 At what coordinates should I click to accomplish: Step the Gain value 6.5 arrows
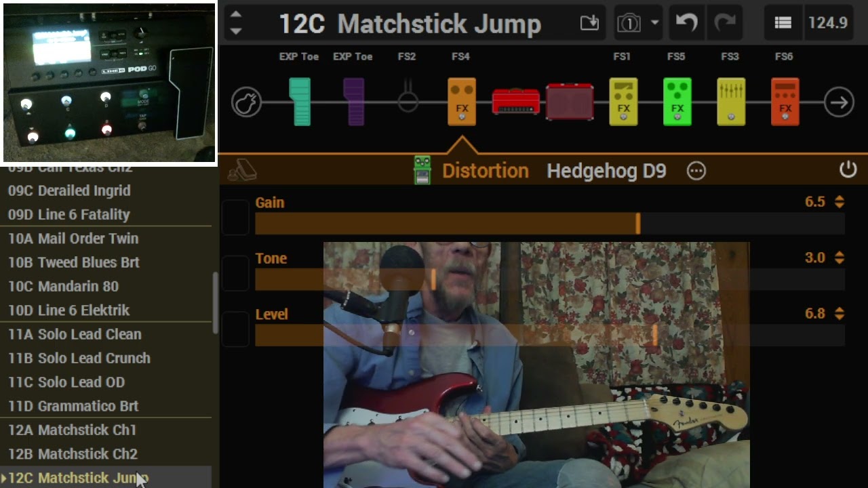(x=840, y=202)
